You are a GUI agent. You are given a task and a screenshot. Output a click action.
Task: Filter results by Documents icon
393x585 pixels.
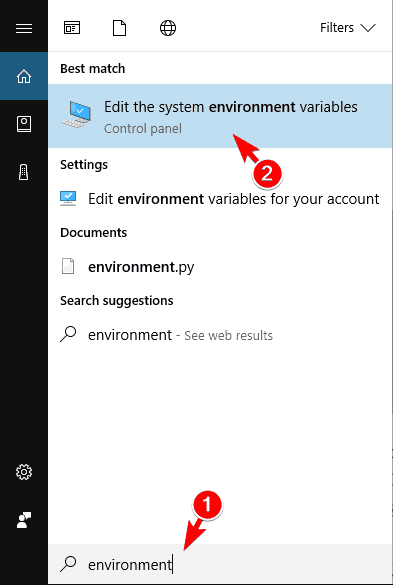pos(119,28)
